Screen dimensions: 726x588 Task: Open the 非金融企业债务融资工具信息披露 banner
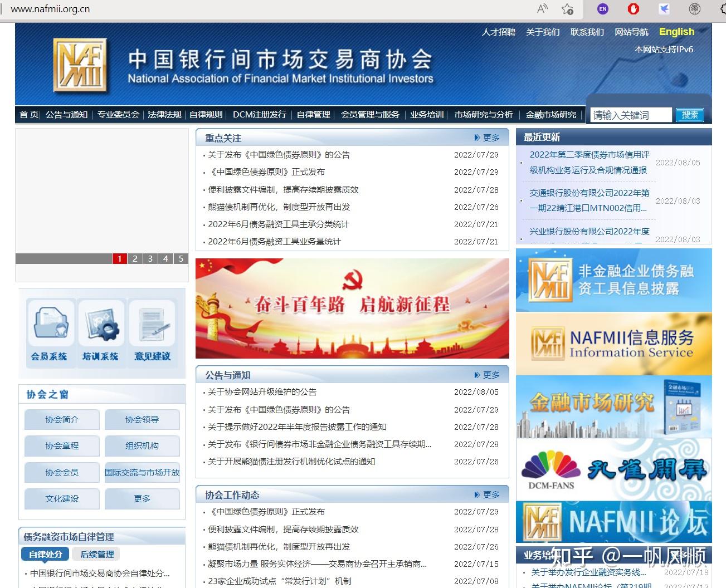pos(613,279)
